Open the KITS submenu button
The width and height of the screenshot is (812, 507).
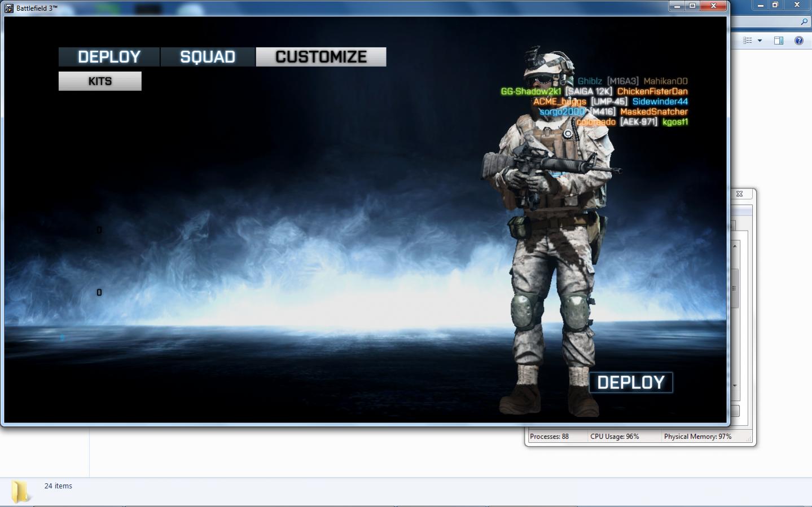tap(100, 81)
